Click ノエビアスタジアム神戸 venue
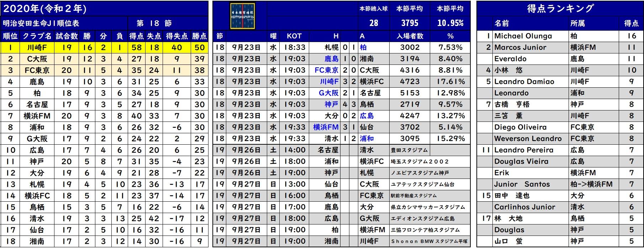 pyautogui.click(x=420, y=173)
